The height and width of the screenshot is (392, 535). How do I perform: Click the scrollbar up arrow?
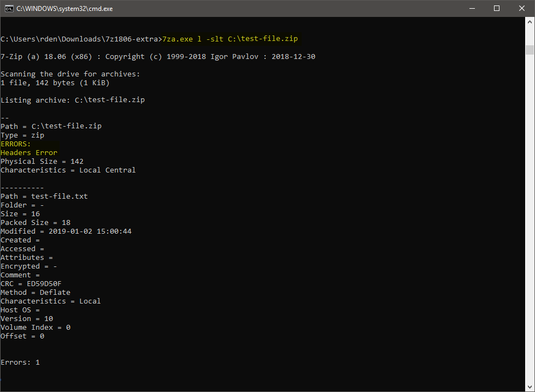(530, 21)
